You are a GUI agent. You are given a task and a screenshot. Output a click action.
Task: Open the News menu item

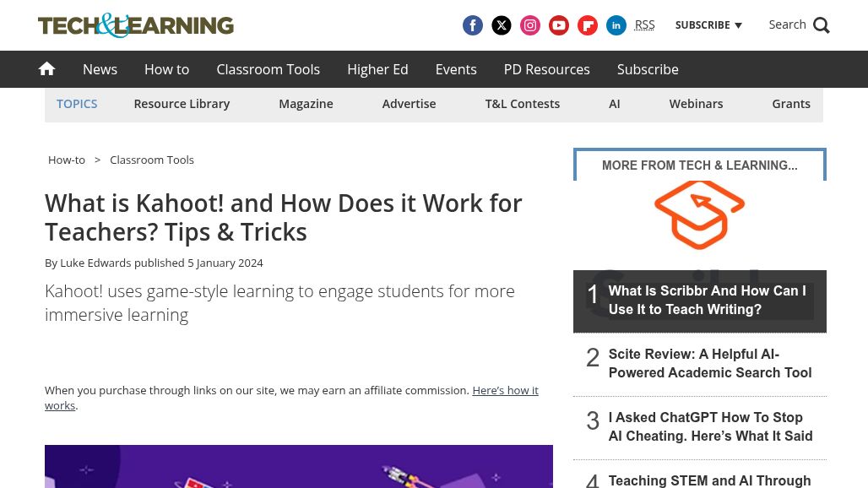100,69
